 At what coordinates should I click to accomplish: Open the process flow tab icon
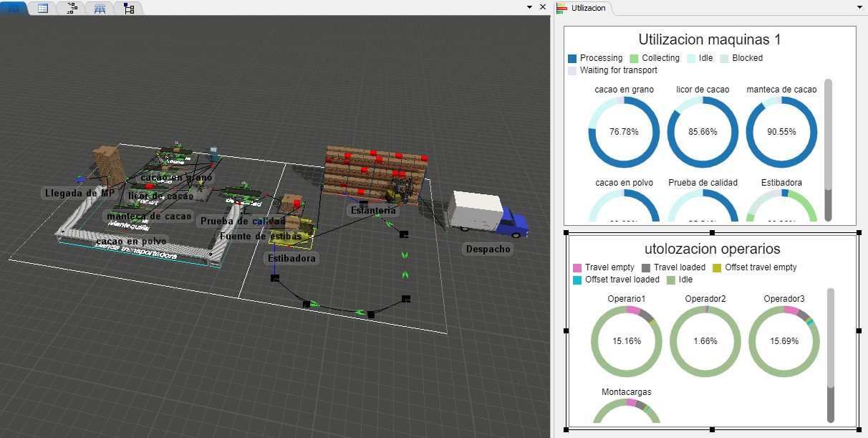pyautogui.click(x=72, y=8)
